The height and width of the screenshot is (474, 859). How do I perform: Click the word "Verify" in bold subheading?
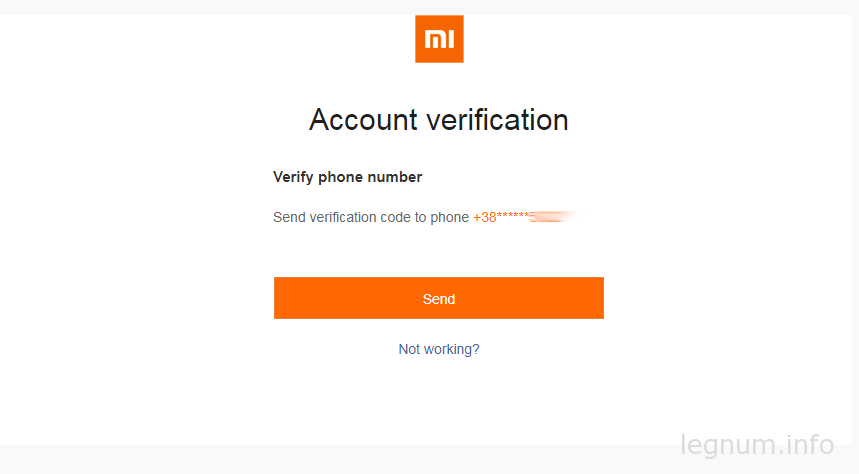(294, 177)
